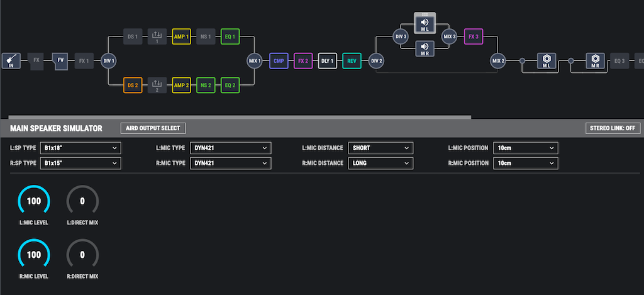
Task: Select the EQ 1 block
Action: tap(230, 36)
